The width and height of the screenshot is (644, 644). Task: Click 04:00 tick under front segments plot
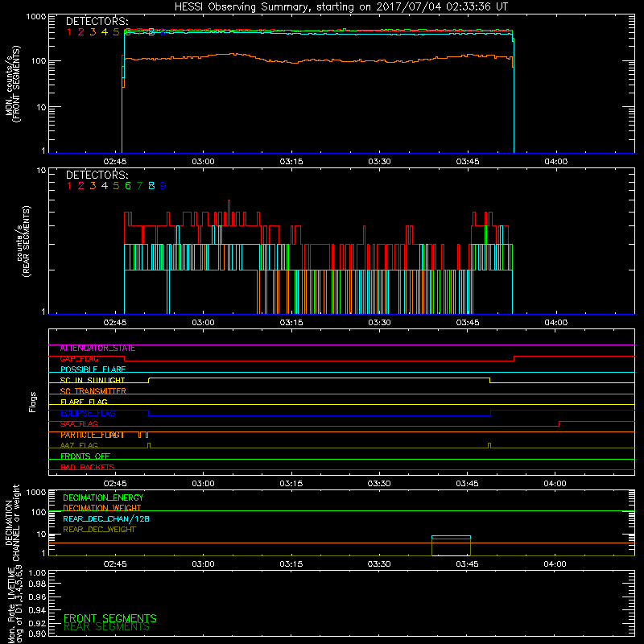[555, 162]
